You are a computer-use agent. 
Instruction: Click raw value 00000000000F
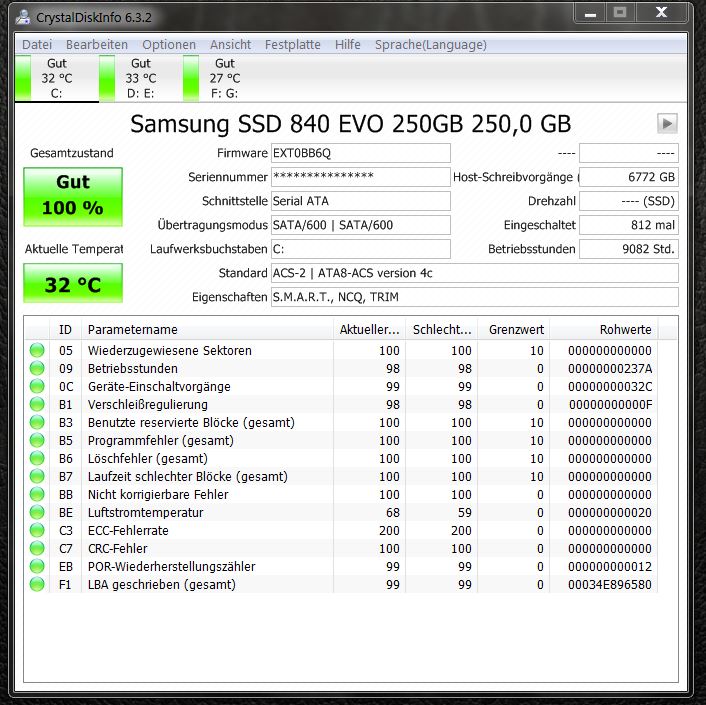pyautogui.click(x=610, y=405)
